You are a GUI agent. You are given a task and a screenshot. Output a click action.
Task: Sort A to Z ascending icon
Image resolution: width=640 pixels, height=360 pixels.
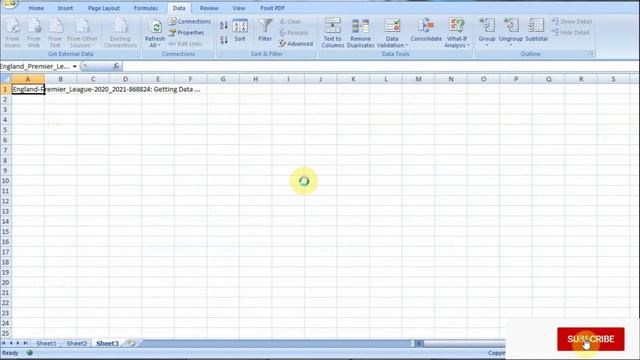tap(224, 25)
